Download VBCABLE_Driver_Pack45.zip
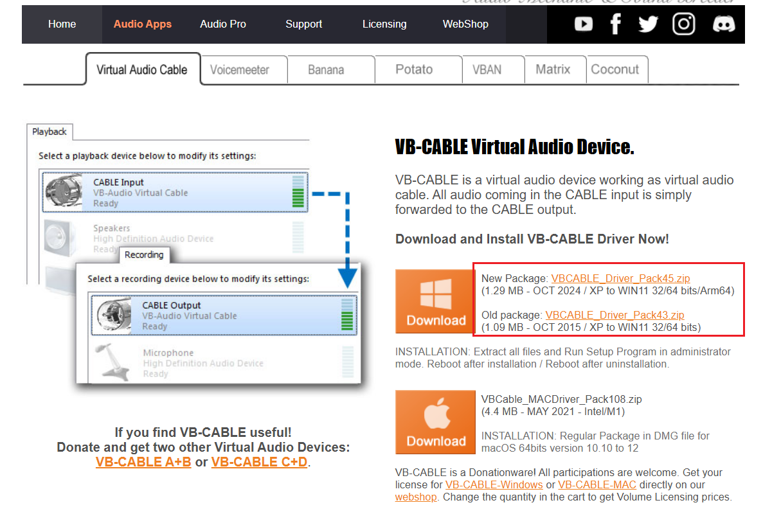Image resolution: width=781 pixels, height=532 pixels. pos(620,279)
